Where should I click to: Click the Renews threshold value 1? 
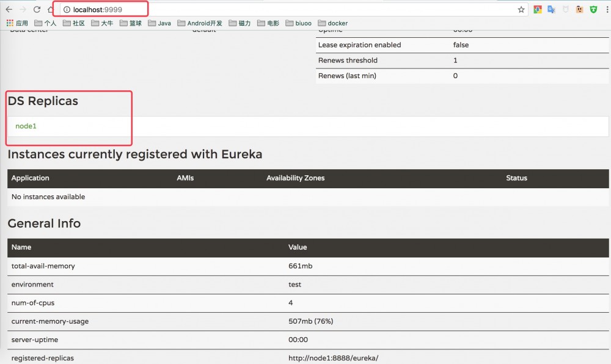[455, 60]
